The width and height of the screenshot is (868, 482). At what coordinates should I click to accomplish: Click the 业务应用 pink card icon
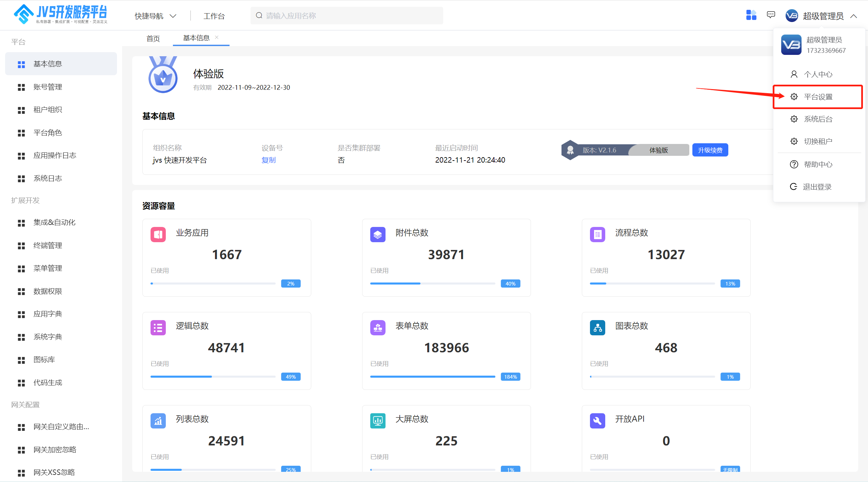tap(158, 234)
